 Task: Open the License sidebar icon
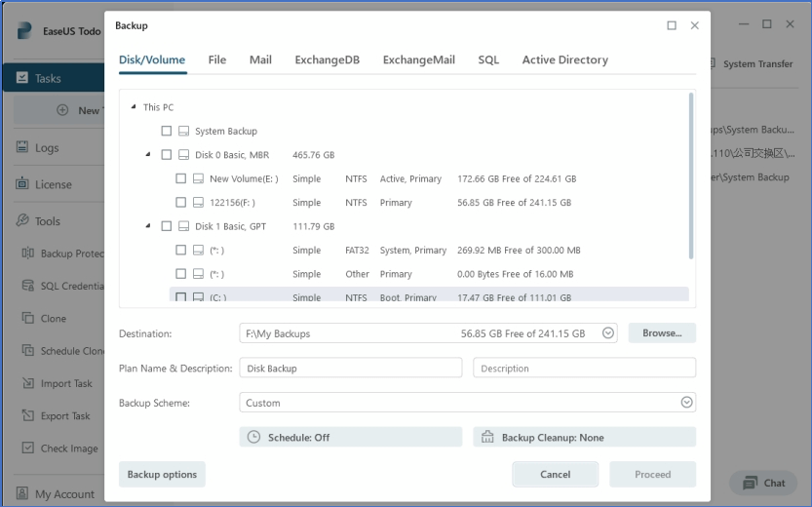[x=23, y=184]
